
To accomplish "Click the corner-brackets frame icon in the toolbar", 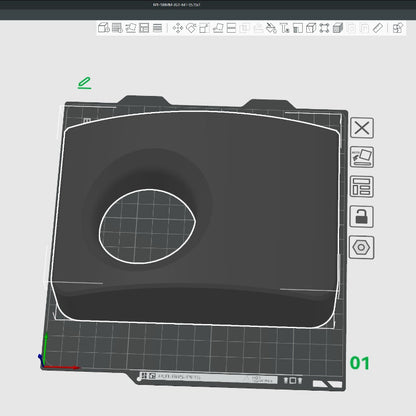I will tap(324, 28).
